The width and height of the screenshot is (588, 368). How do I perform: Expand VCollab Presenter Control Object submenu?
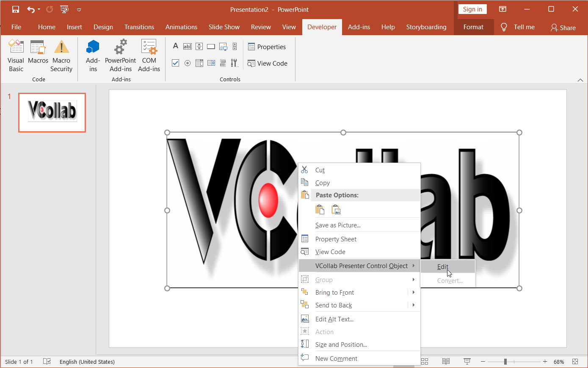tap(359, 266)
